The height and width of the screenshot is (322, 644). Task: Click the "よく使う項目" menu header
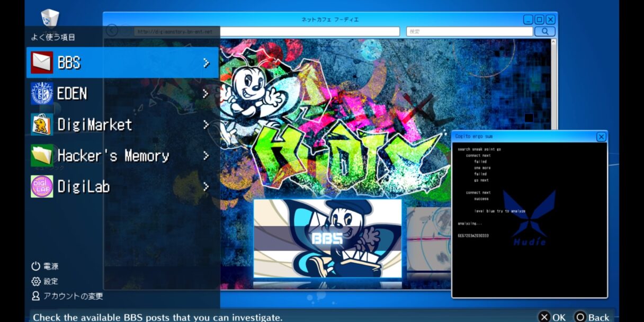(53, 37)
